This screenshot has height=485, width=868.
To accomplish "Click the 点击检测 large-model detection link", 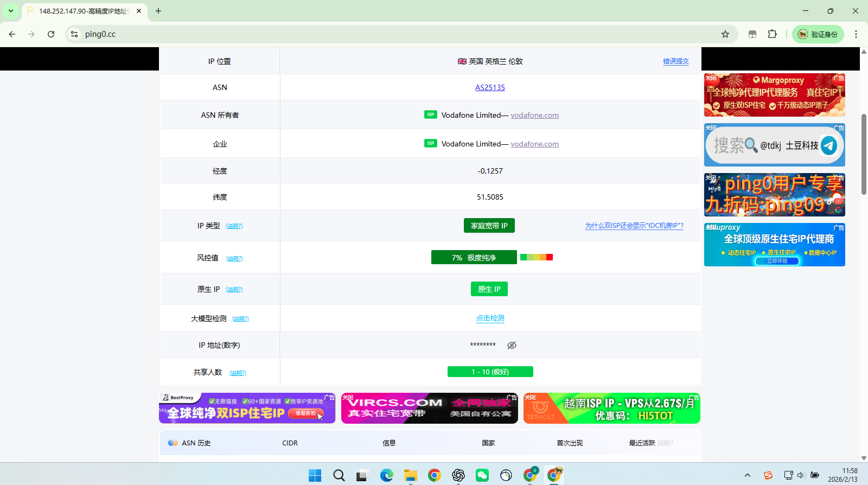I will (490, 318).
